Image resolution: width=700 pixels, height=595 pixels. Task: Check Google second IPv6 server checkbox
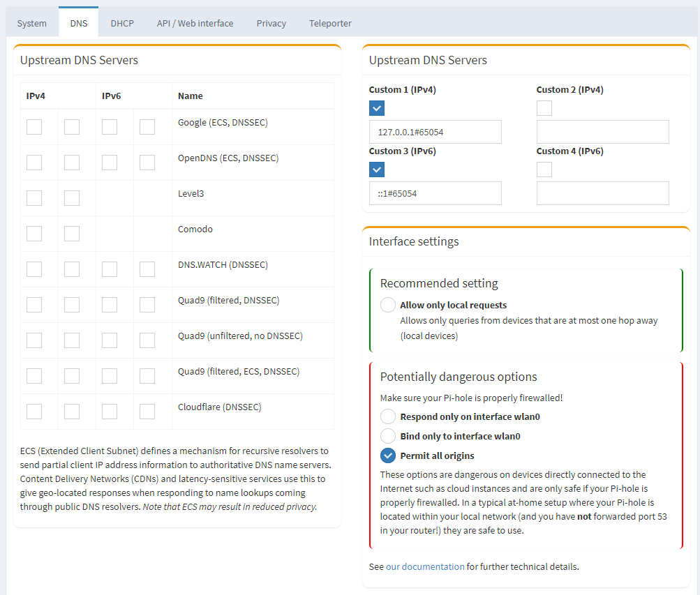pyautogui.click(x=147, y=127)
